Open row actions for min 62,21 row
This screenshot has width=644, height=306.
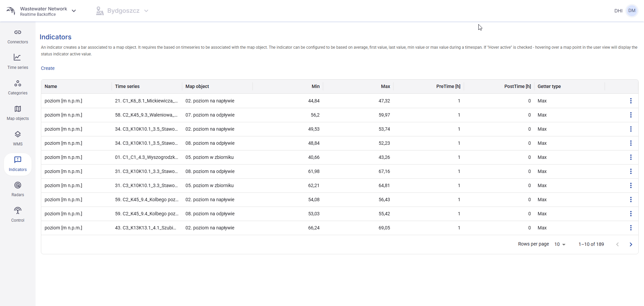click(631, 185)
